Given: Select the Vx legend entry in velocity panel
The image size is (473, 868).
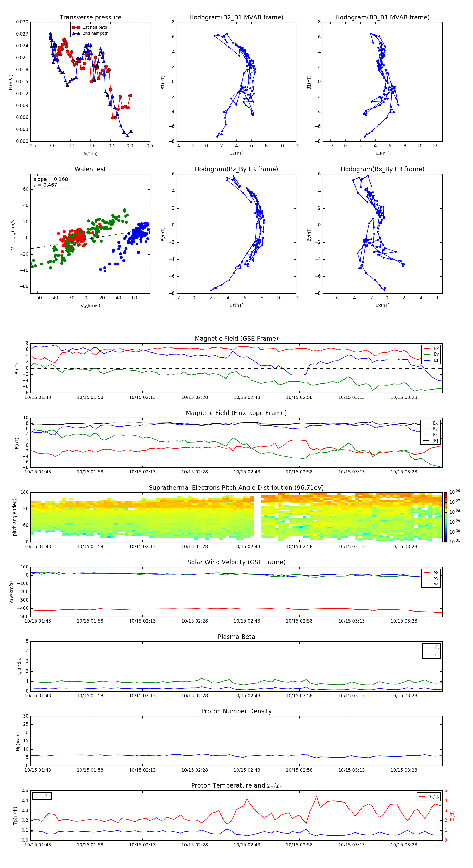Looking at the screenshot, I should tap(431, 572).
